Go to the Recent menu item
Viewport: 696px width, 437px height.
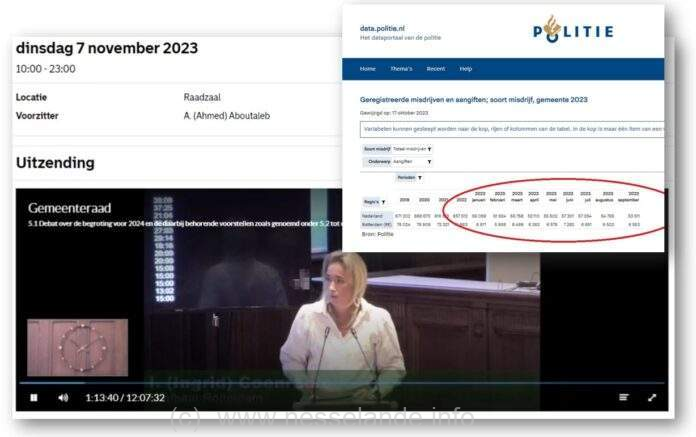tap(436, 69)
